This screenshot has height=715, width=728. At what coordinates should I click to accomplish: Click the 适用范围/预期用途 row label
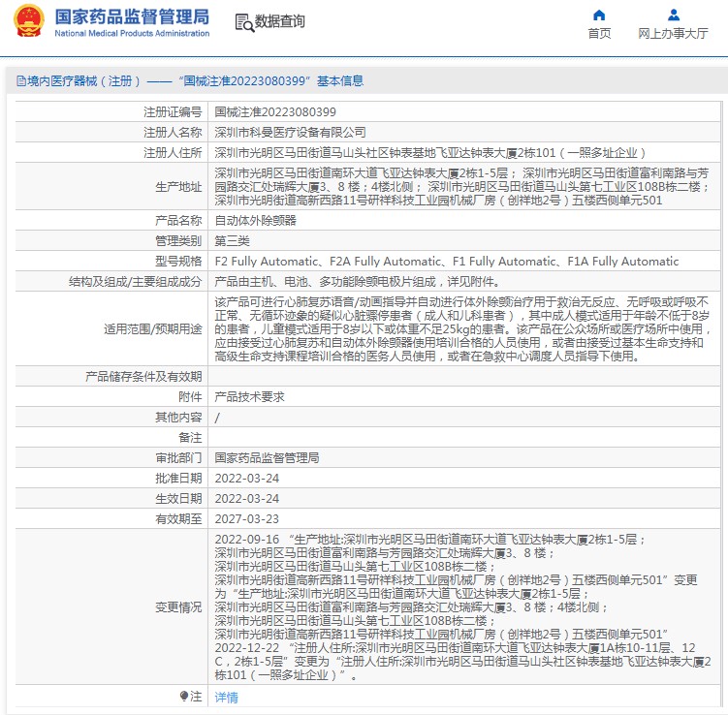pos(153,329)
